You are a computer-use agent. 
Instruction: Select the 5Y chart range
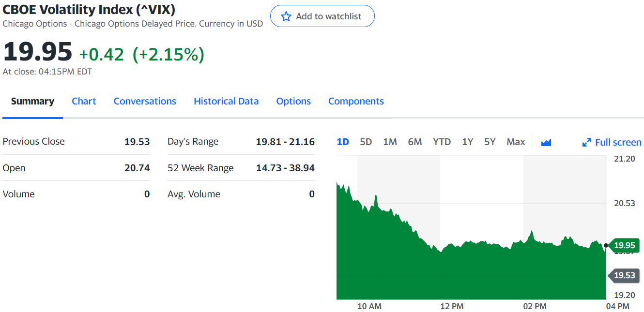(x=490, y=142)
